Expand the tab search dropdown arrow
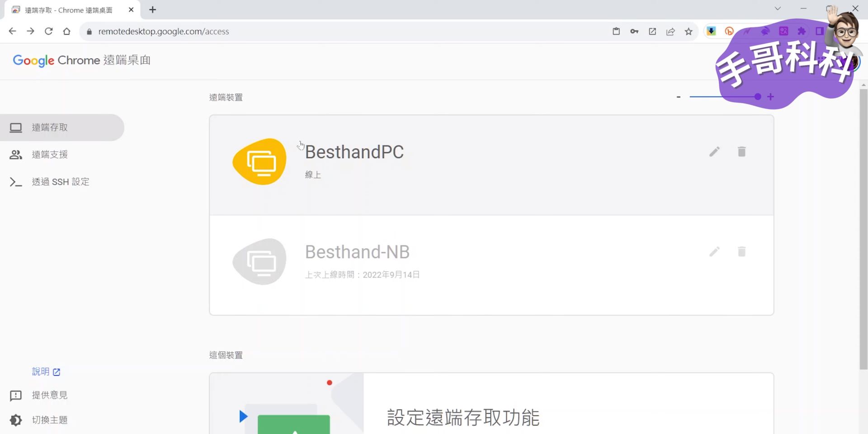 [778, 9]
